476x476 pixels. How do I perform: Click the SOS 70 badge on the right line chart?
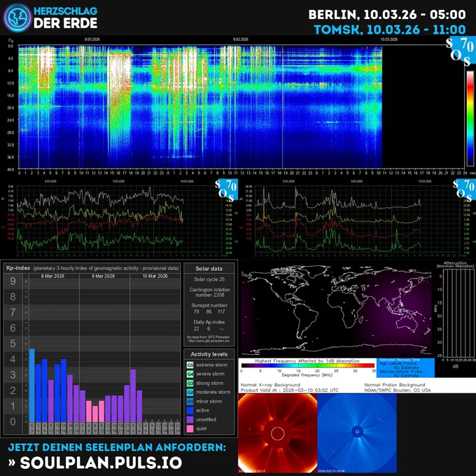coord(464,190)
